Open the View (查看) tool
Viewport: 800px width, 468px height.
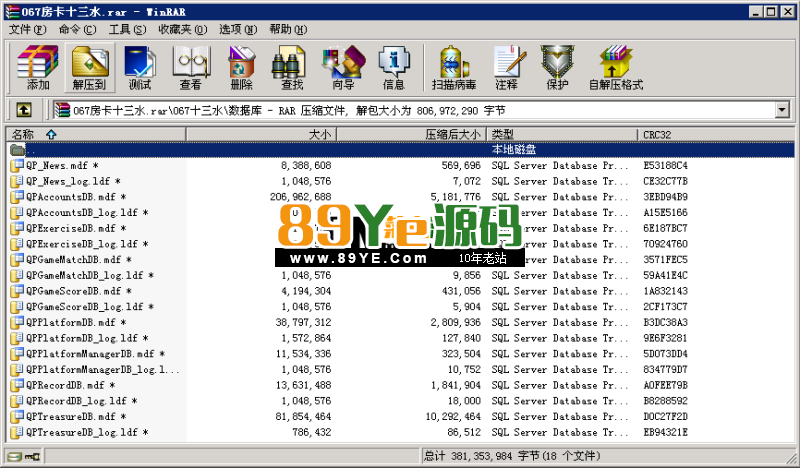[x=191, y=67]
